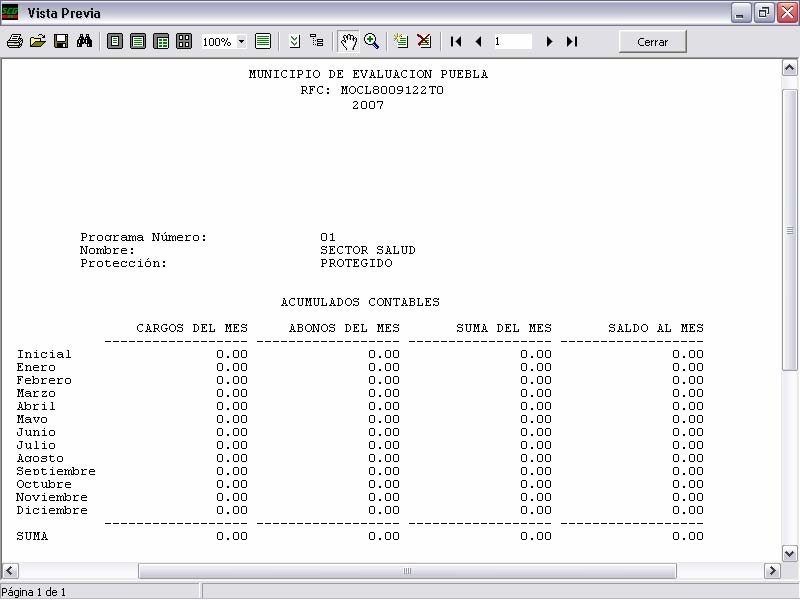Toggle the report tree outline icon

pyautogui.click(x=317, y=41)
